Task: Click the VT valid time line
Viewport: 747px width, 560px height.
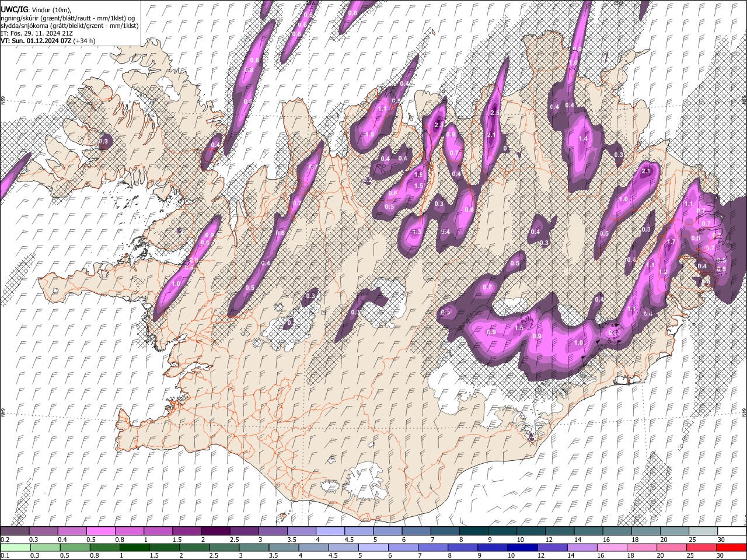Action: [x=48, y=41]
